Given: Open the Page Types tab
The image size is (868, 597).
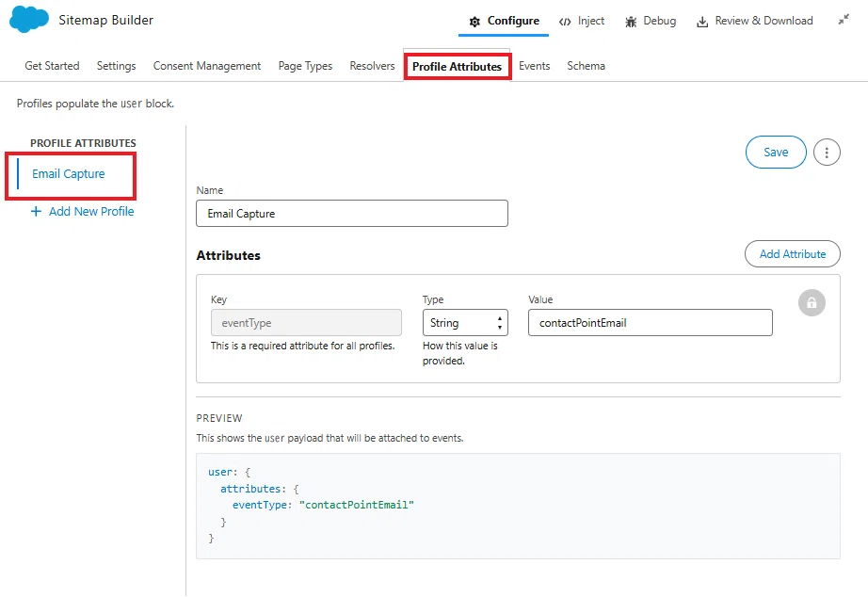Looking at the screenshot, I should [305, 66].
